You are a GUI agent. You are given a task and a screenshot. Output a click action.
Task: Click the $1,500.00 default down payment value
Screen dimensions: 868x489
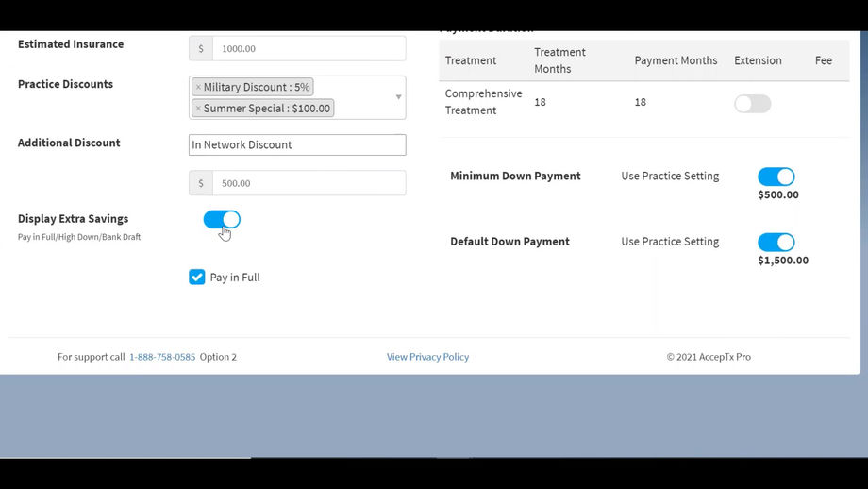tap(783, 261)
